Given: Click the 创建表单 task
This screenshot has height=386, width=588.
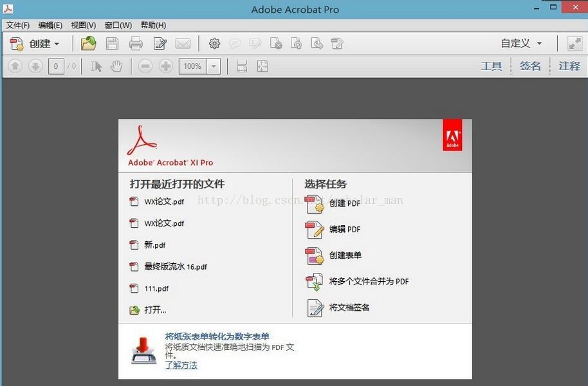Looking at the screenshot, I should click(x=333, y=256).
